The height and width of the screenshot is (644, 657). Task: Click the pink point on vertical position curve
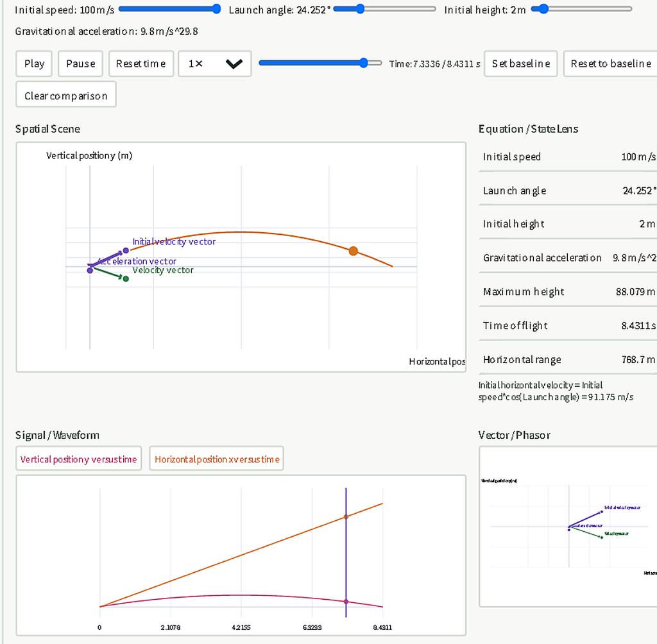click(346, 602)
